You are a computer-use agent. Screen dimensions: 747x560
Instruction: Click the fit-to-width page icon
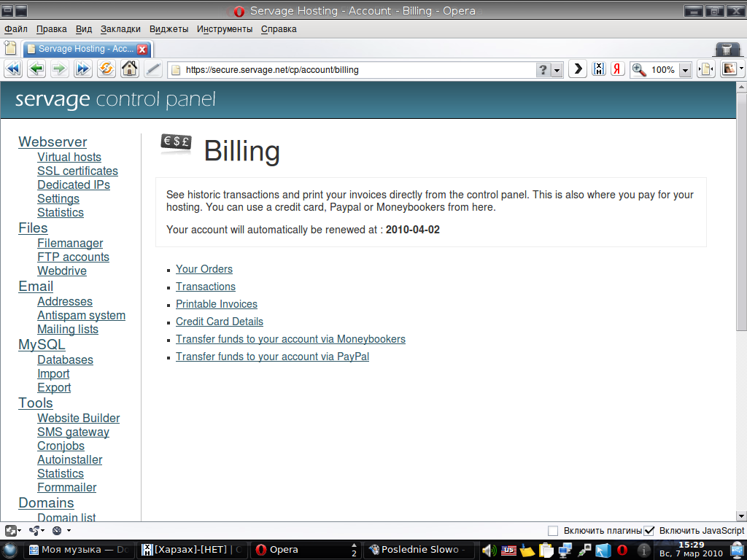(706, 69)
